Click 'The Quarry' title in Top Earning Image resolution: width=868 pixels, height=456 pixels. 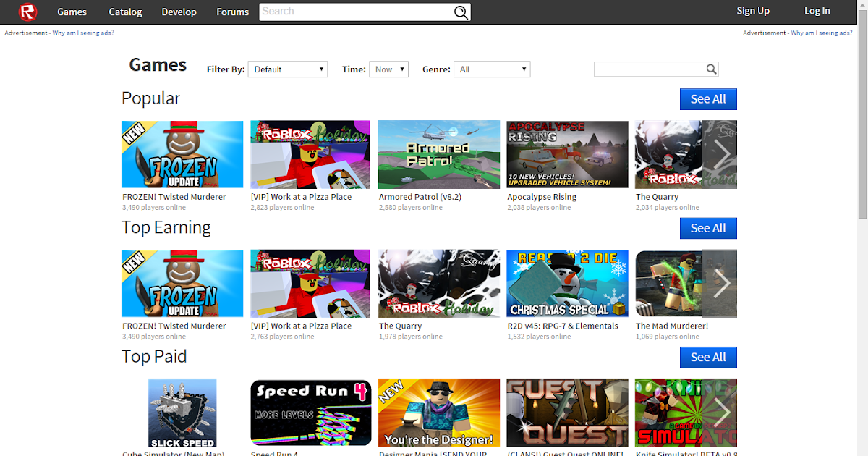click(x=400, y=326)
